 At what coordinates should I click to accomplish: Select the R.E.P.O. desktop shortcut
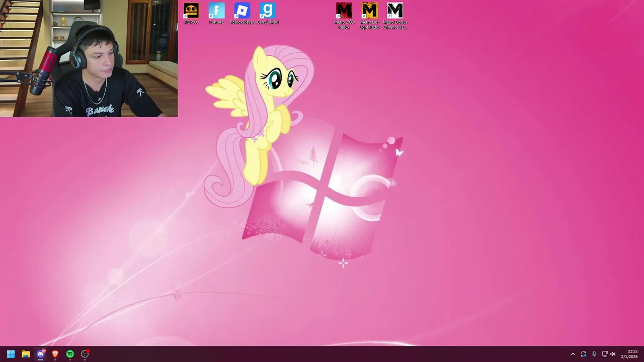click(x=191, y=14)
